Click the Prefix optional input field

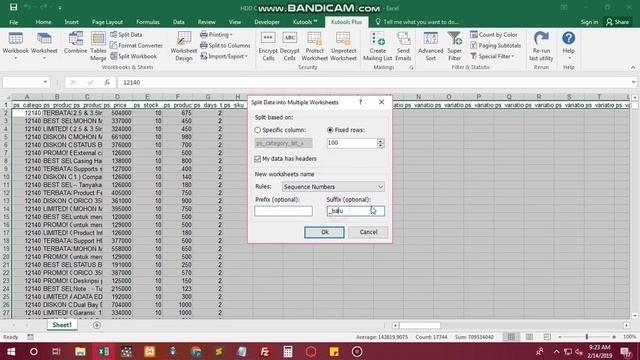tap(283, 211)
